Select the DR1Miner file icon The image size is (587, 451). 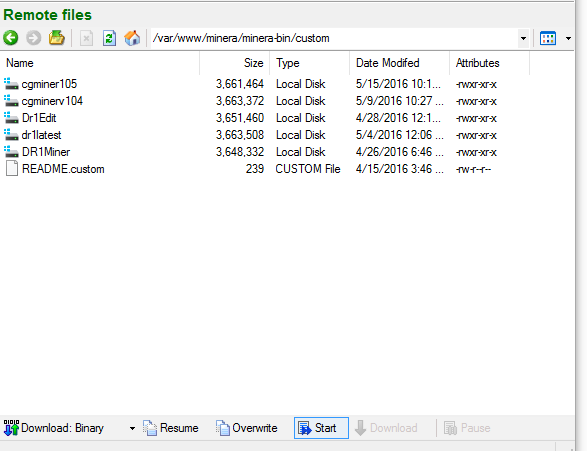pos(11,152)
